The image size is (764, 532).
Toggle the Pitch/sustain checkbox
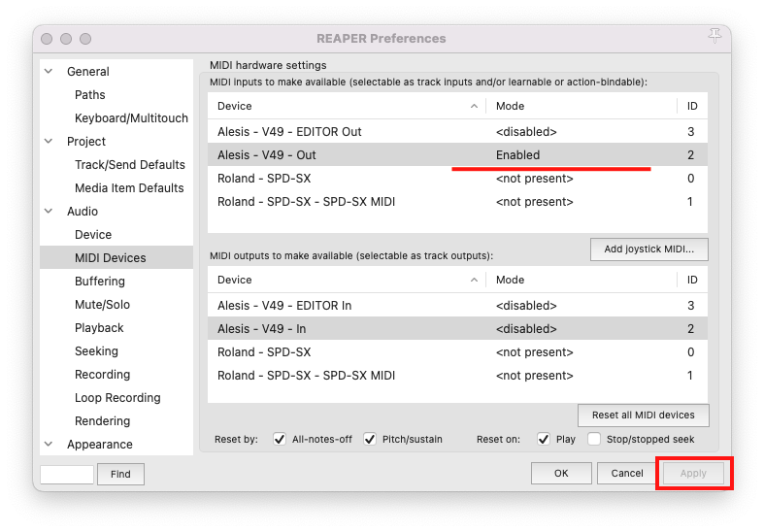(370, 439)
